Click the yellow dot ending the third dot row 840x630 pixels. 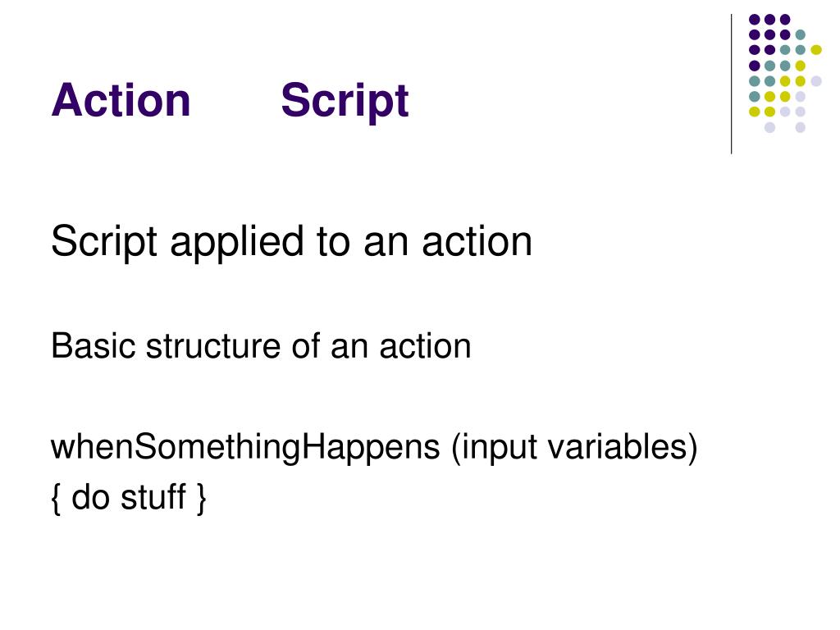coord(816,50)
